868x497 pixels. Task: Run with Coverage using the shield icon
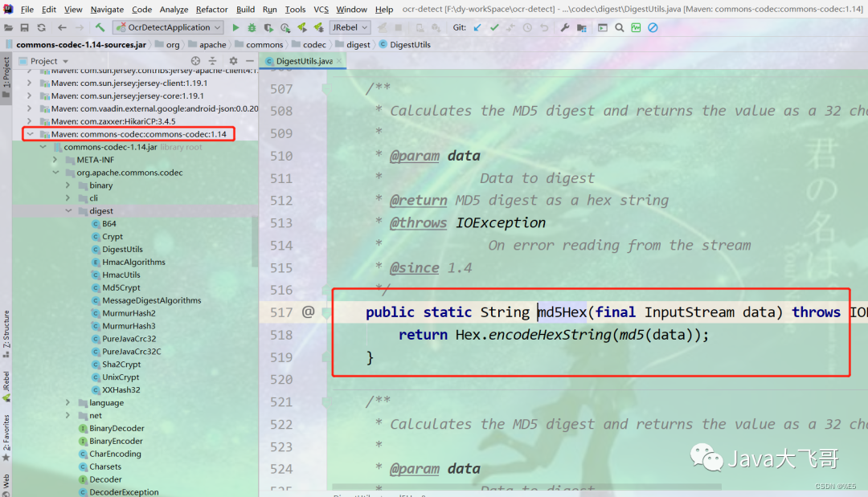point(268,26)
